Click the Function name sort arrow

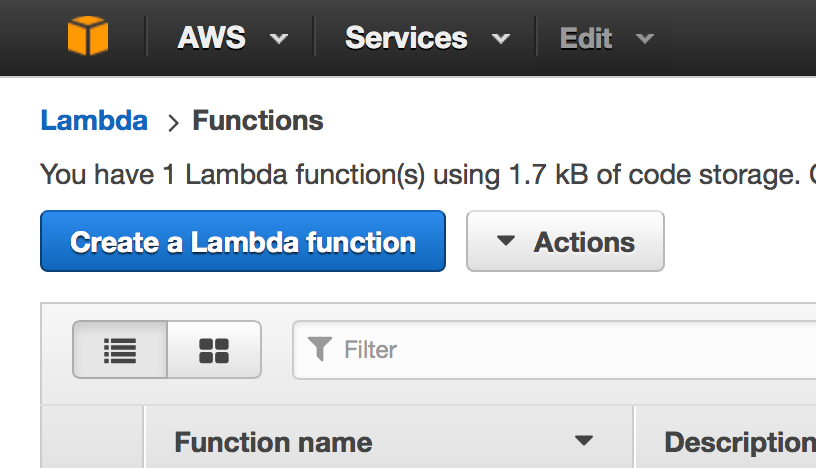(x=584, y=441)
